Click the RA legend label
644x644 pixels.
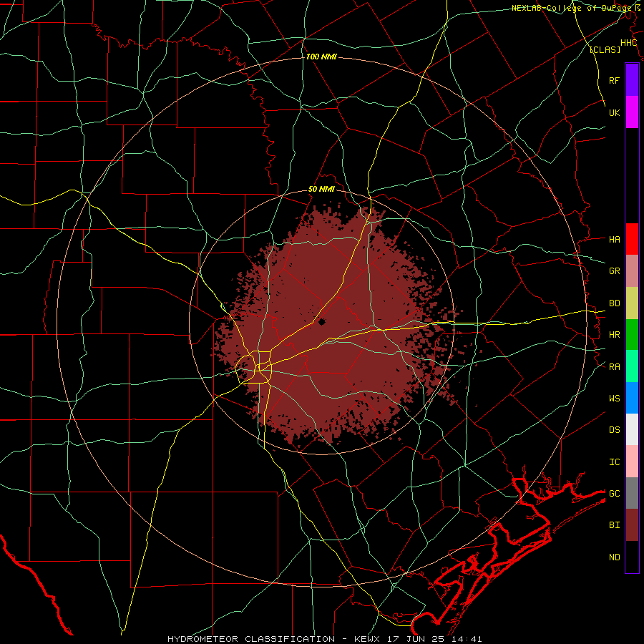(x=614, y=366)
